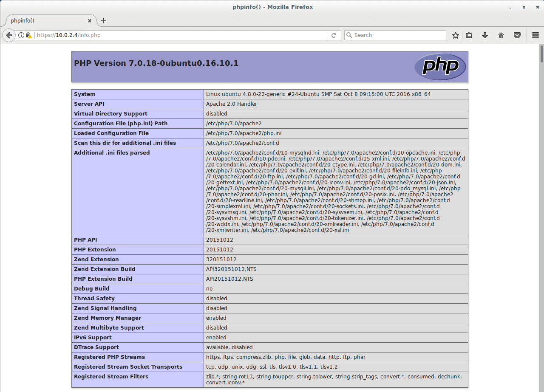Open the Downloads panel arrow
Image resolution: width=544 pixels, height=392 pixels.
coord(485,35)
